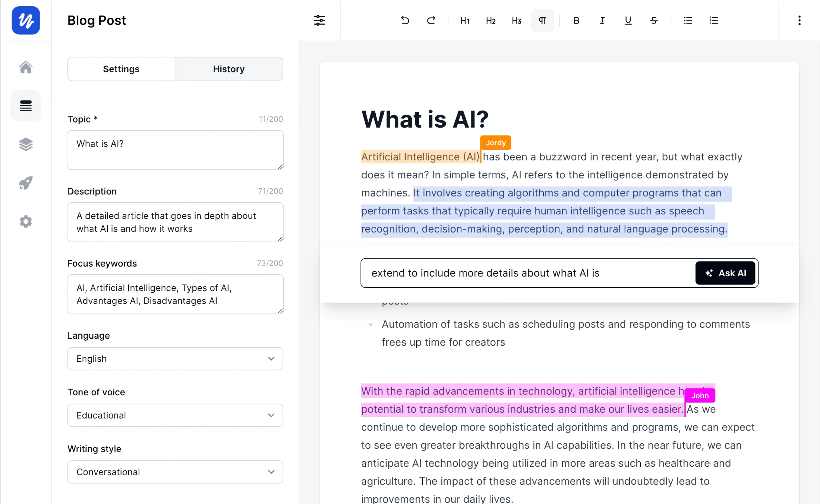Open the Conversational writing style dropdown
820x504 pixels.
pyautogui.click(x=175, y=472)
